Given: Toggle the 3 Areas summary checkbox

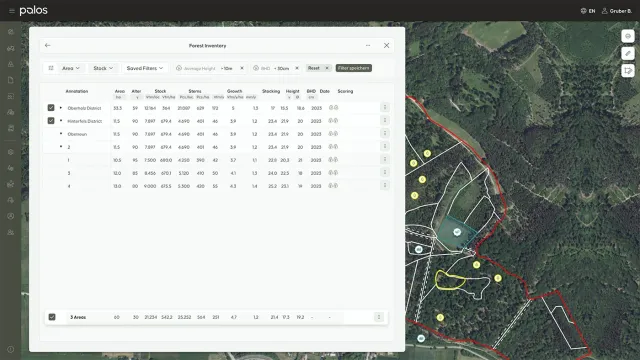Looking at the screenshot, I should tap(52, 317).
